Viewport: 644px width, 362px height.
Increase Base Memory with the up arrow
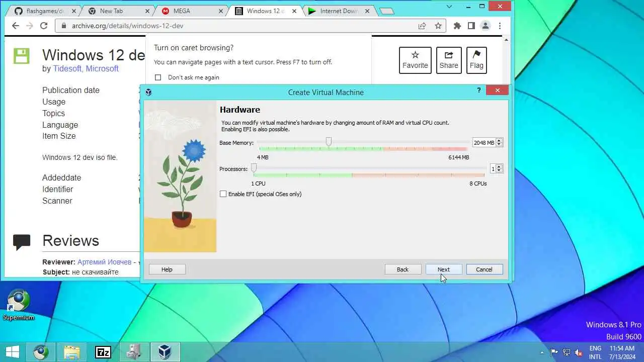499,141
